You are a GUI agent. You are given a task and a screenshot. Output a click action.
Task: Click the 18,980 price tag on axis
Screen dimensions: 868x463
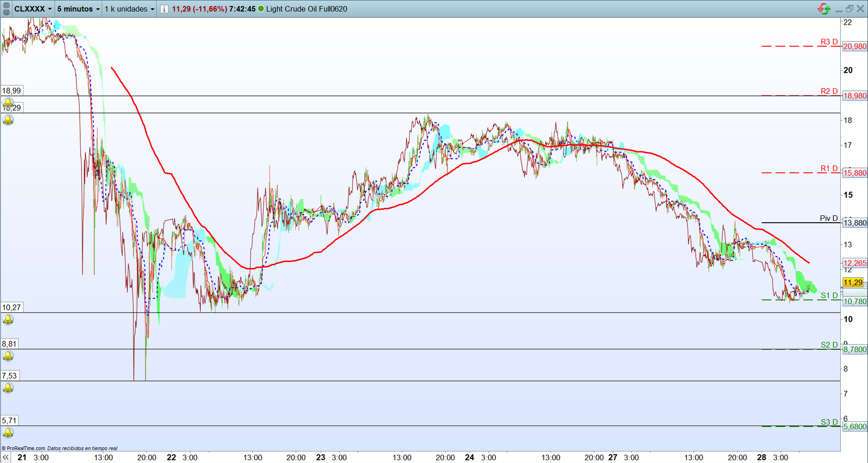point(855,96)
